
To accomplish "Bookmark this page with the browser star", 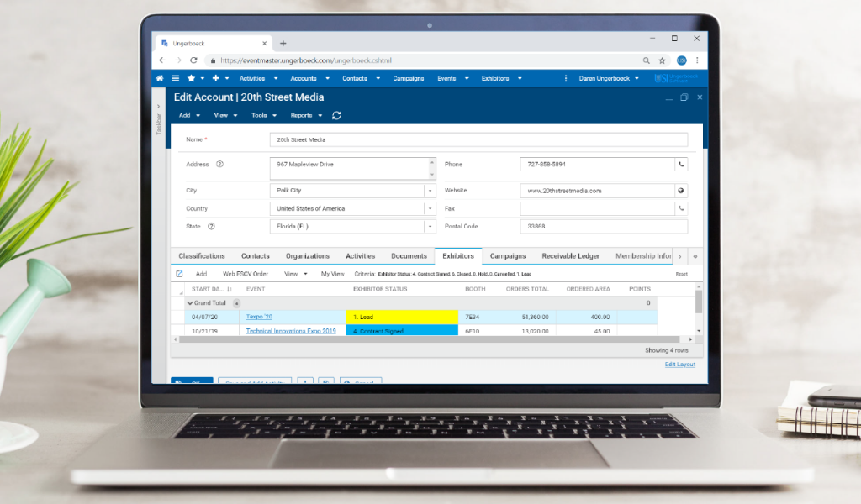I will coord(662,60).
